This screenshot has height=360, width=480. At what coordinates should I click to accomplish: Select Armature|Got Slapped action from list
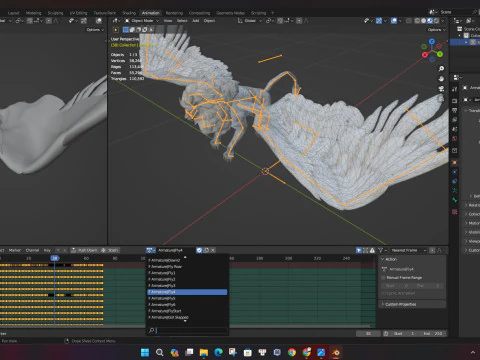pyautogui.click(x=187, y=317)
